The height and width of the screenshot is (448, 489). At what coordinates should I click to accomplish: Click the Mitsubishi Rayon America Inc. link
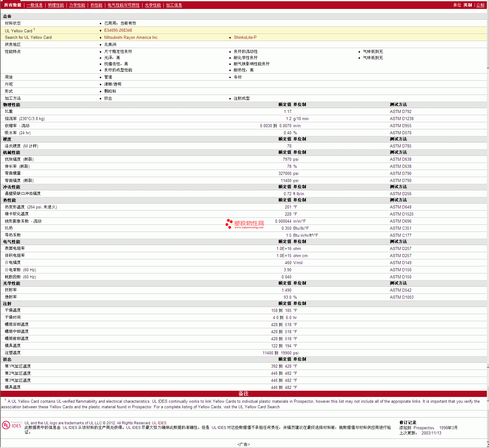point(131,38)
